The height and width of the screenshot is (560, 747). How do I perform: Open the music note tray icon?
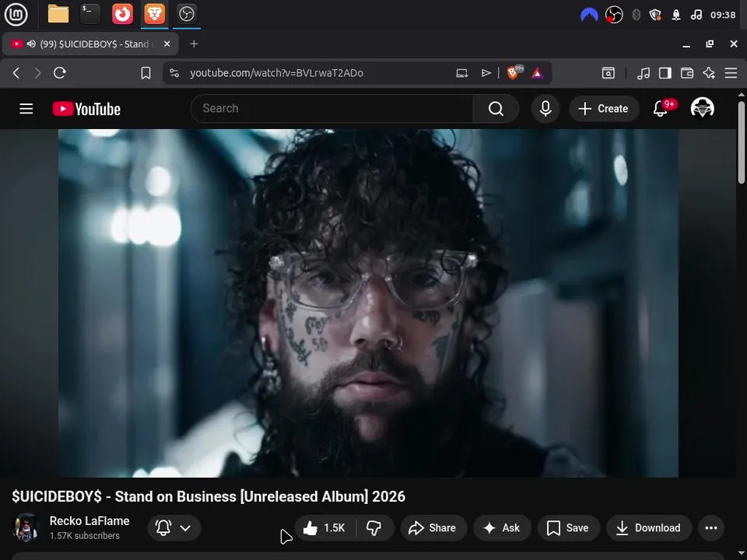tap(696, 15)
